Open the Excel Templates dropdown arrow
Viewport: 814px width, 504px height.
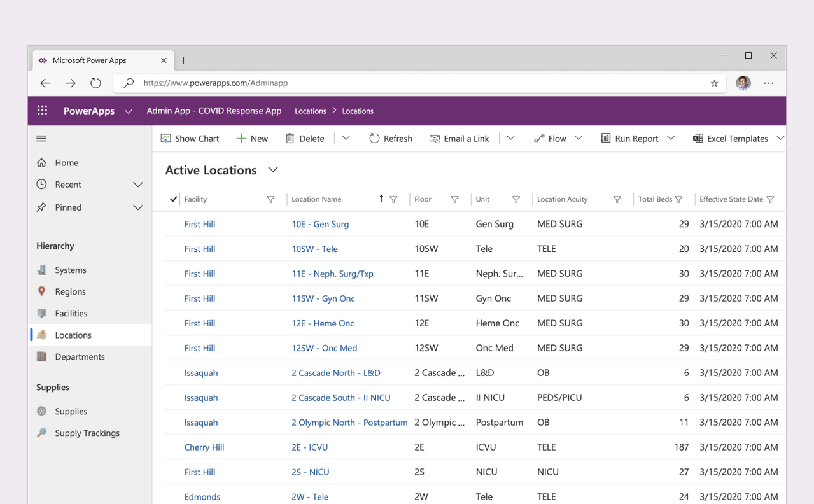click(x=782, y=138)
